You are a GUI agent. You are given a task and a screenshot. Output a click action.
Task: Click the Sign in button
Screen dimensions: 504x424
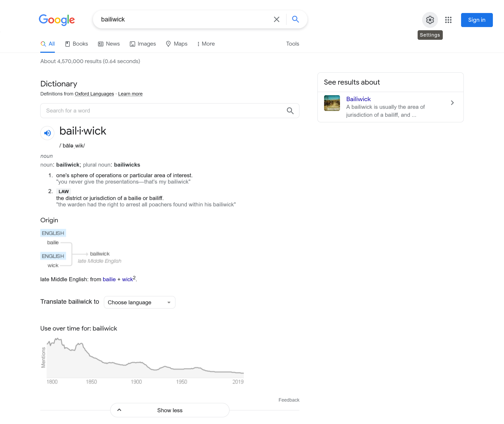click(x=476, y=20)
